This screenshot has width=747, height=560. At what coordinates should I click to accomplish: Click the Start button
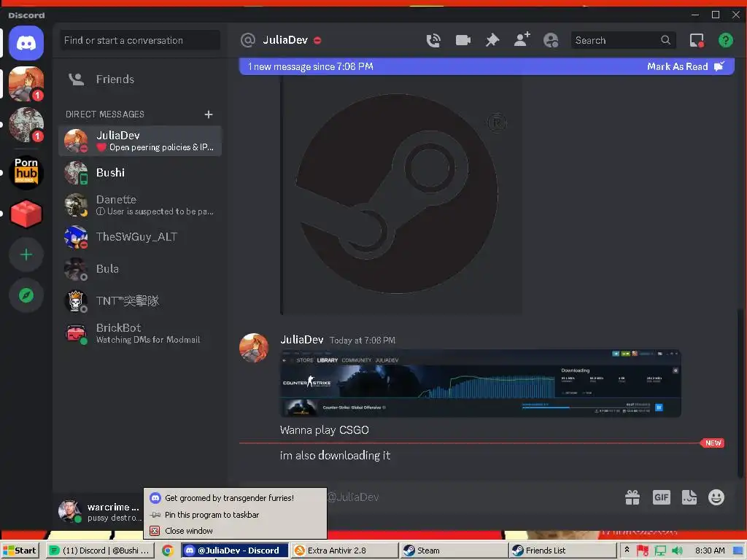click(20, 551)
